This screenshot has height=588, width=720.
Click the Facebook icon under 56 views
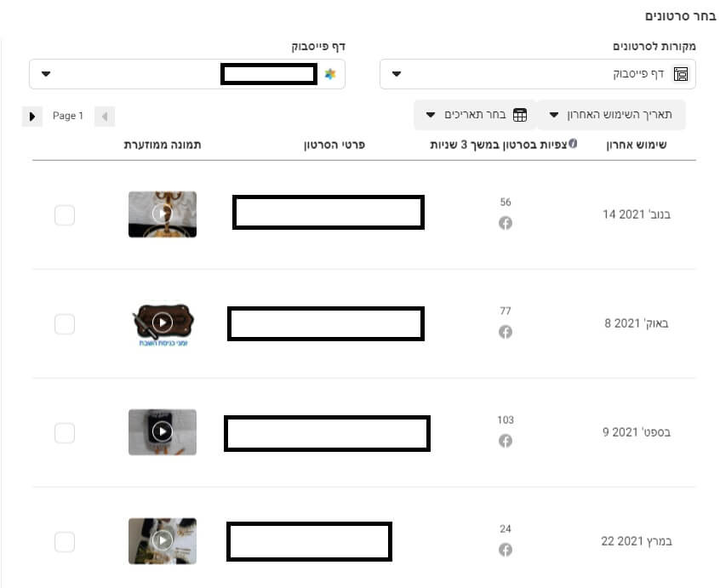(x=506, y=223)
